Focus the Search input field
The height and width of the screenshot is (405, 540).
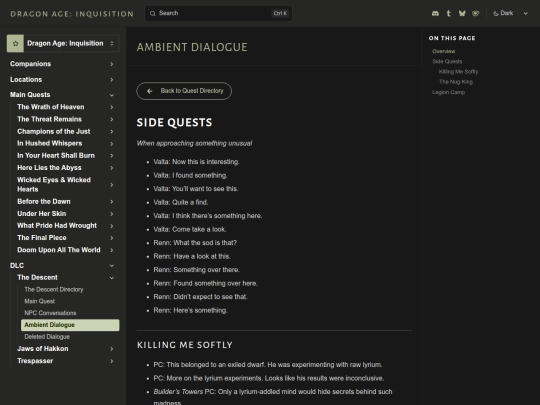pyautogui.click(x=218, y=13)
